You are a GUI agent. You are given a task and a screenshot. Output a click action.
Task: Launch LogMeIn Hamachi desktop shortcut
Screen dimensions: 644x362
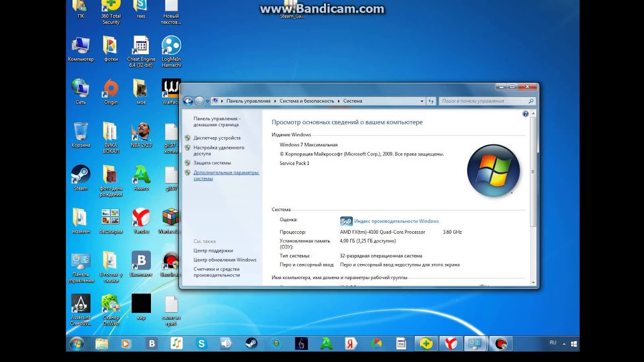[171, 52]
